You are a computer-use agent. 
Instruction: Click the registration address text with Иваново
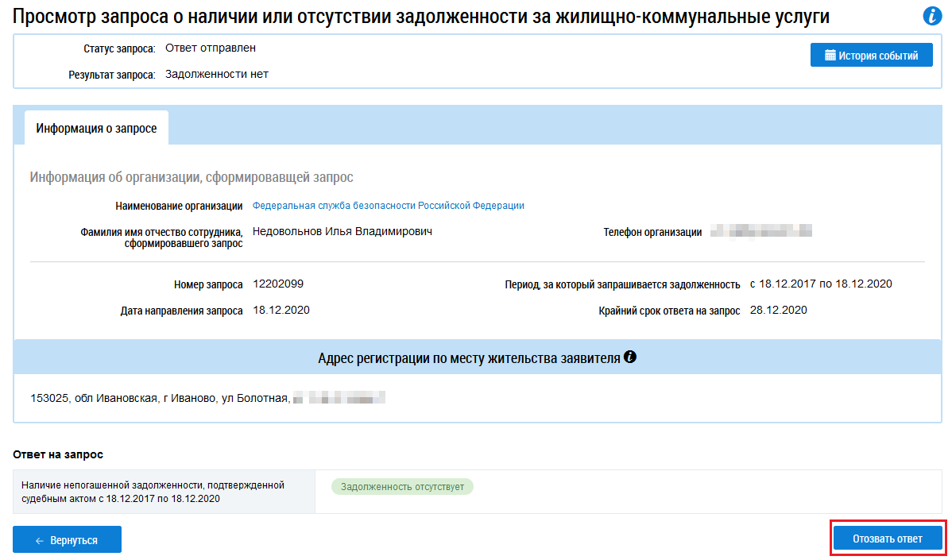click(159, 397)
